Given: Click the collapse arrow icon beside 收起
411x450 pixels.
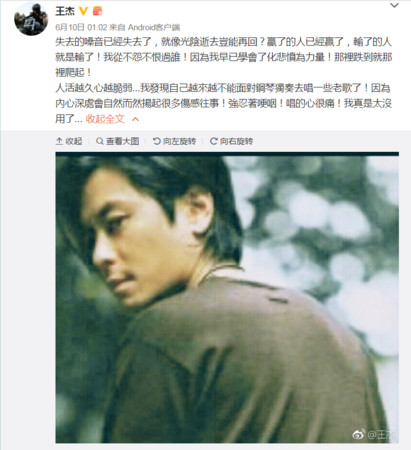Looking at the screenshot, I should (x=59, y=141).
